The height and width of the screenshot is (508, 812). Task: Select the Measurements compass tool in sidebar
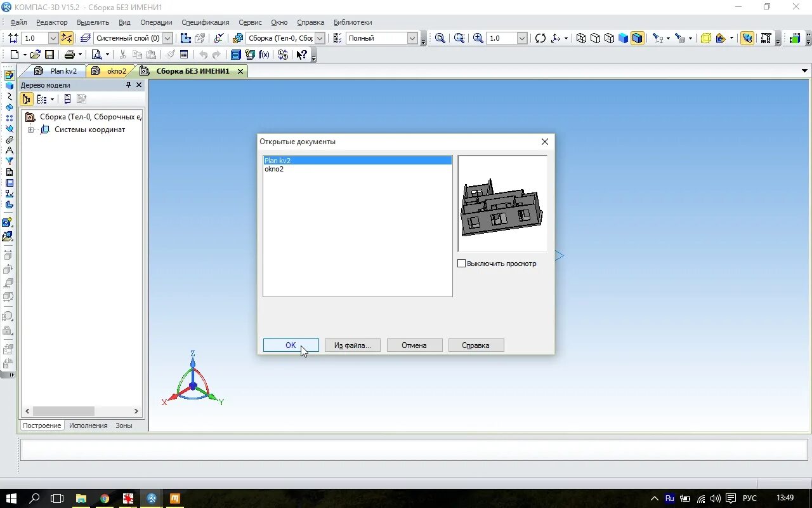[x=9, y=150]
